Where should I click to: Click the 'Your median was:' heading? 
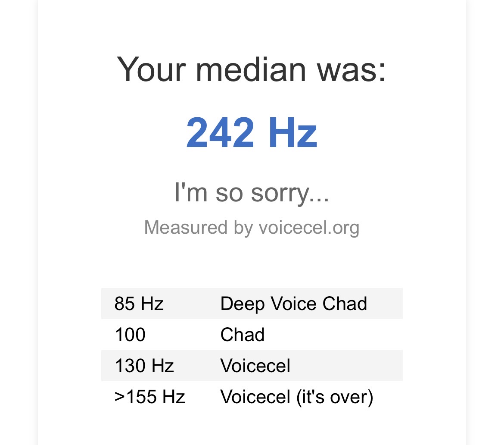[x=252, y=69]
